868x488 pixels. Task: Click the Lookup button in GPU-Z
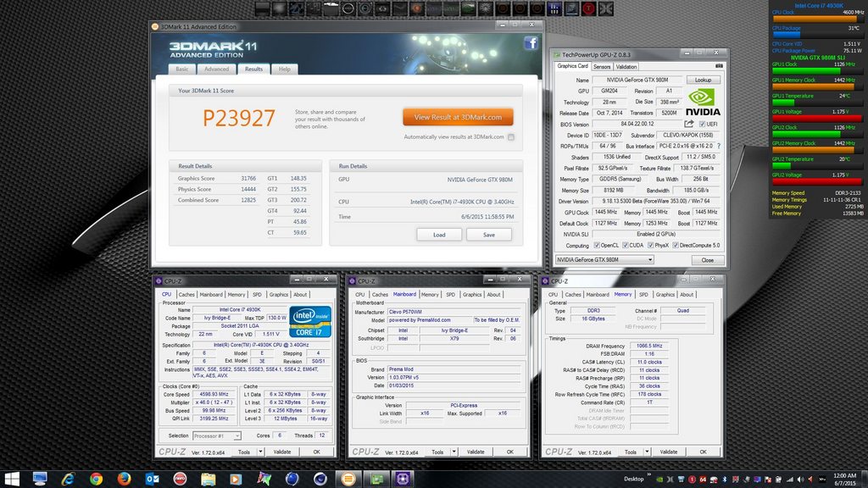pyautogui.click(x=703, y=80)
